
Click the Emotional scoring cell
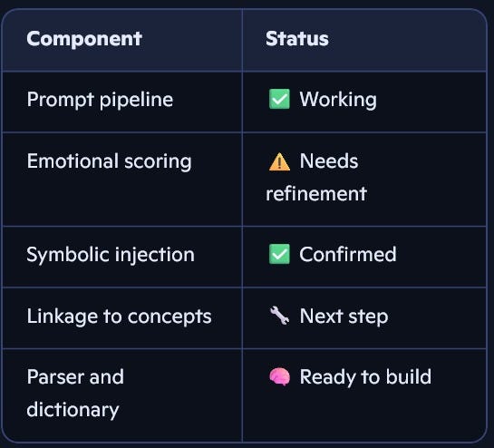click(x=122, y=180)
